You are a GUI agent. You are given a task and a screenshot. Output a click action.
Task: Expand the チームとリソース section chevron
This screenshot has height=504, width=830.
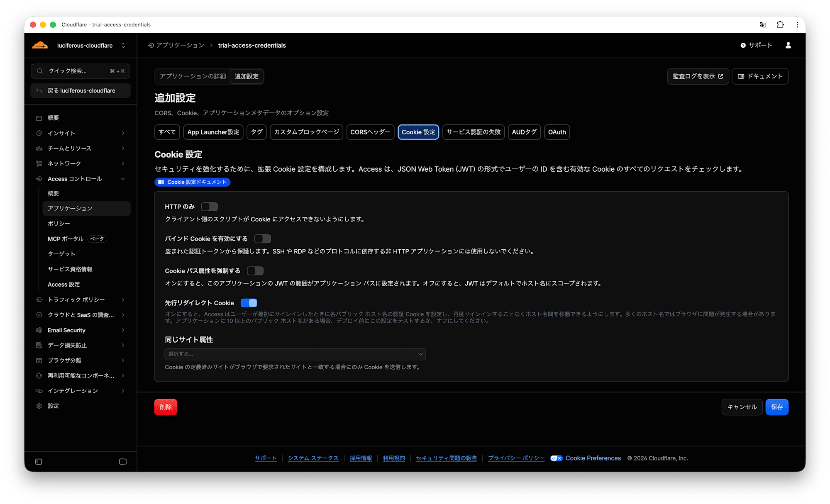123,148
